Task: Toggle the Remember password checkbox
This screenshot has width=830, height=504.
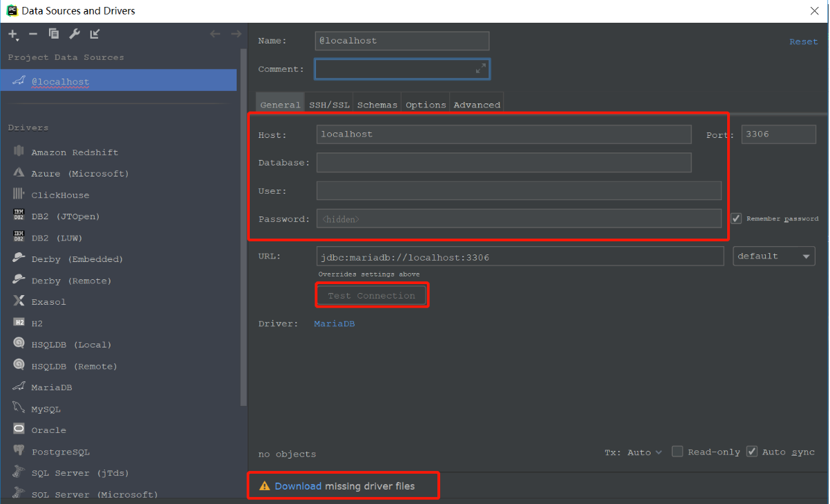Action: point(736,218)
